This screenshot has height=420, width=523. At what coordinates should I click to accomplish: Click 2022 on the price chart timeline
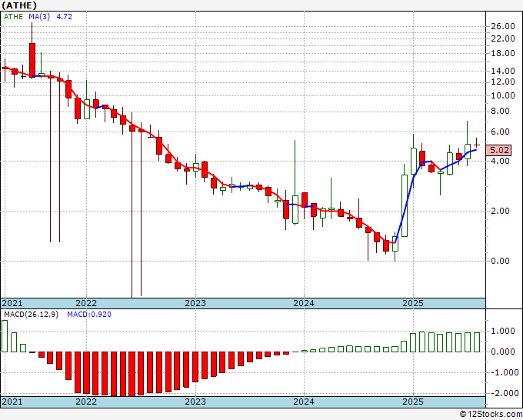click(86, 303)
